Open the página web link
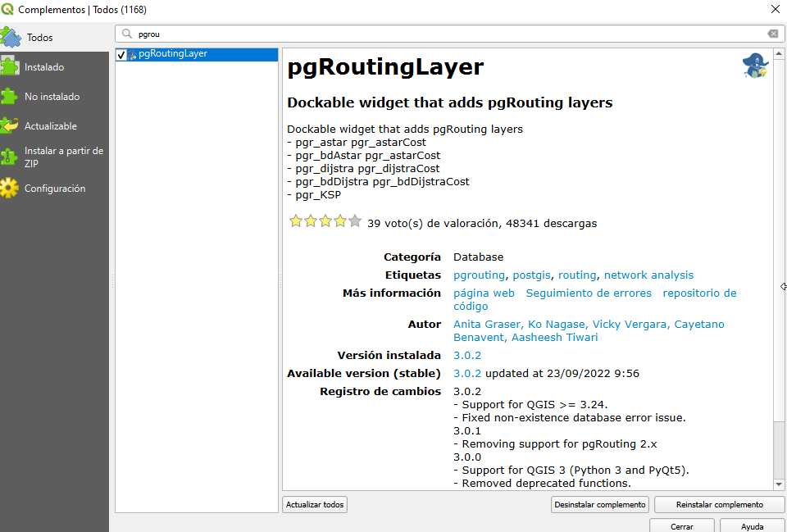Viewport: 787px width, 532px height. click(x=484, y=293)
